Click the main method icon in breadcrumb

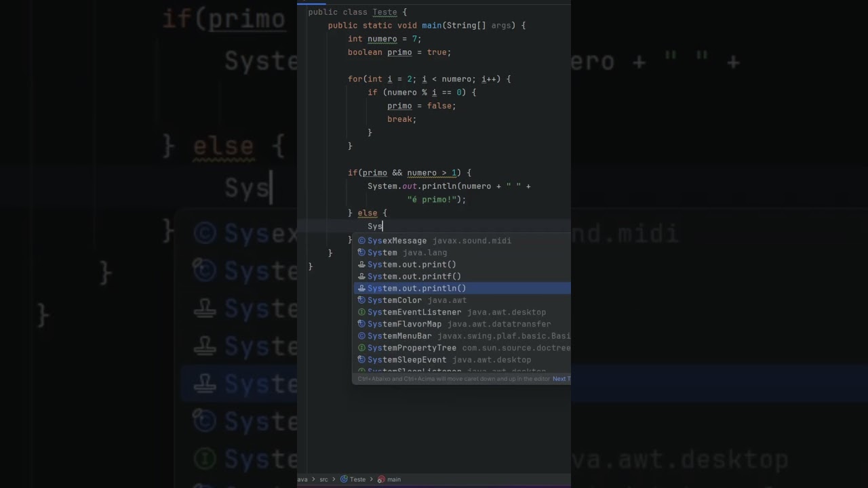pos(381,479)
